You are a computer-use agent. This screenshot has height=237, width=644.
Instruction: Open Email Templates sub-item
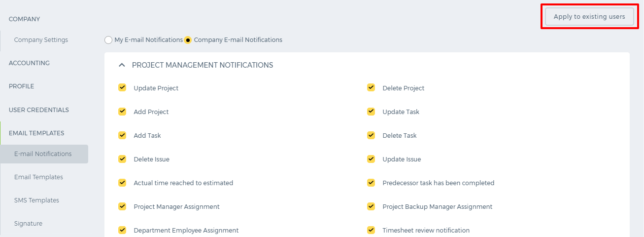pyautogui.click(x=38, y=177)
